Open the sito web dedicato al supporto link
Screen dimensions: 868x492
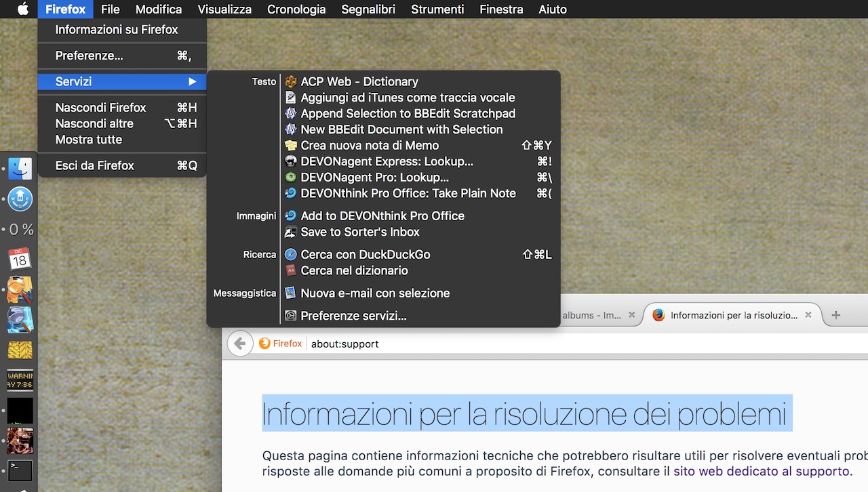(x=762, y=471)
